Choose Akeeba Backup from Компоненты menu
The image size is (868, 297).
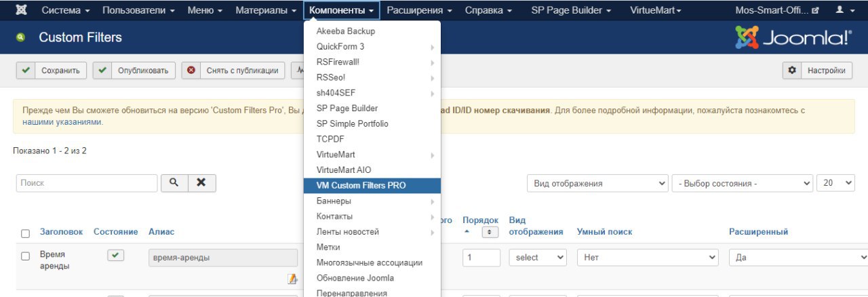pos(346,31)
